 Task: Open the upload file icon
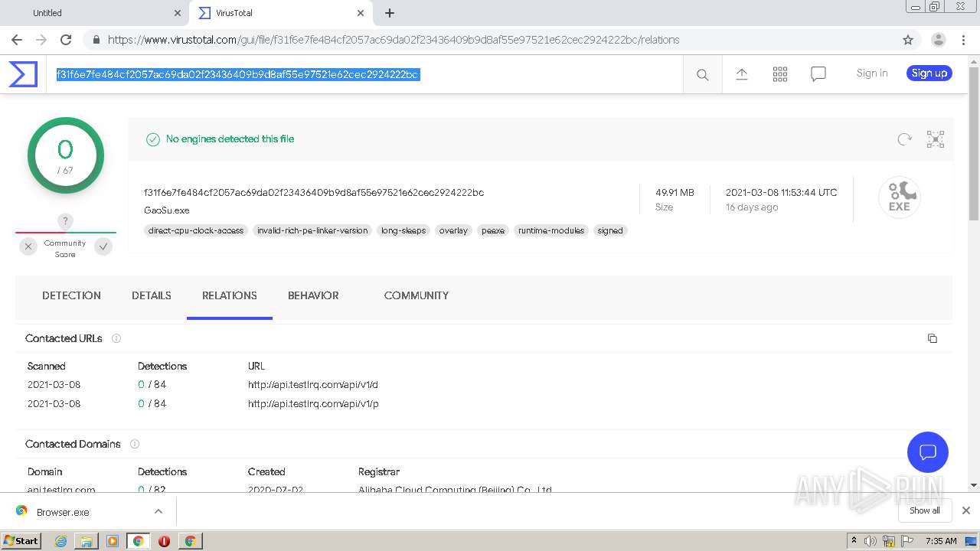742,74
